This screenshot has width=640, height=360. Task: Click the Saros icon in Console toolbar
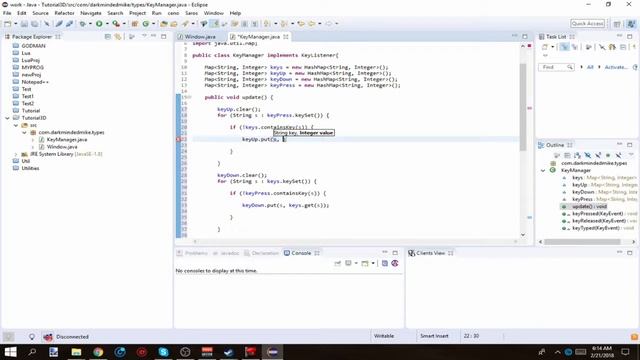[395, 263]
